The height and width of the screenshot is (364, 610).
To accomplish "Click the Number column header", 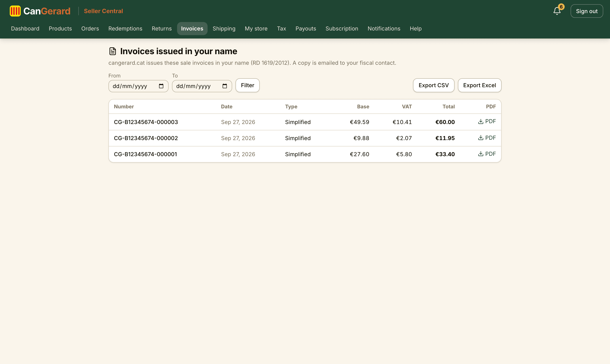I will [x=124, y=106].
